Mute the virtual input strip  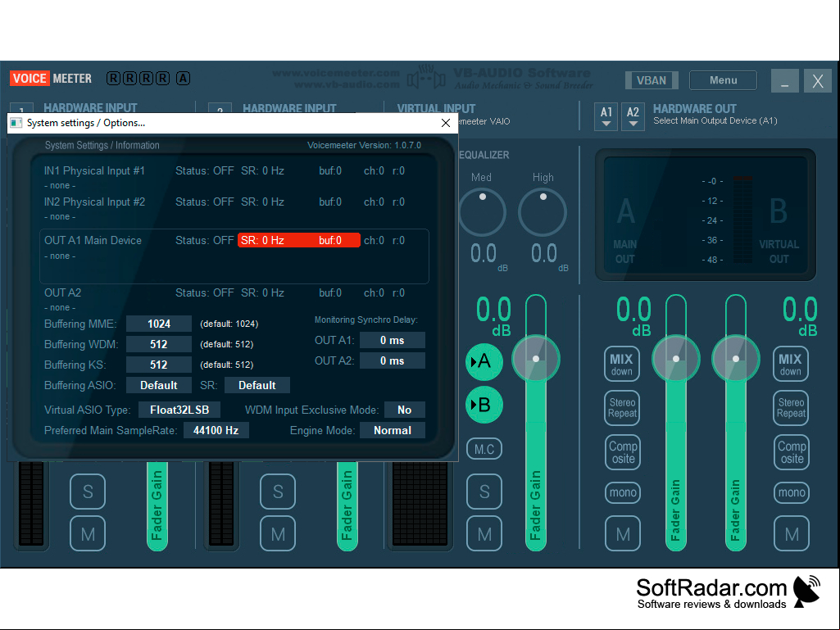point(484,533)
